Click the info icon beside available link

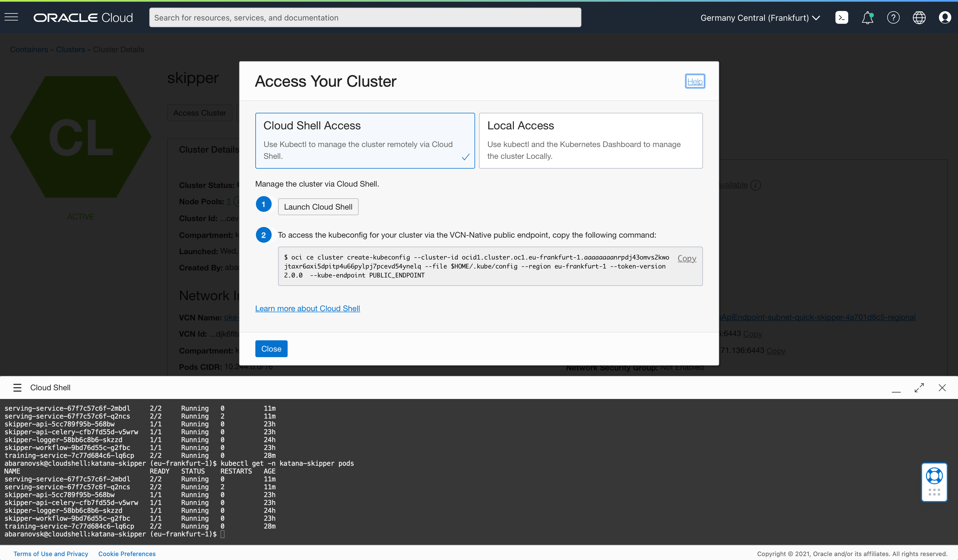[x=756, y=185]
